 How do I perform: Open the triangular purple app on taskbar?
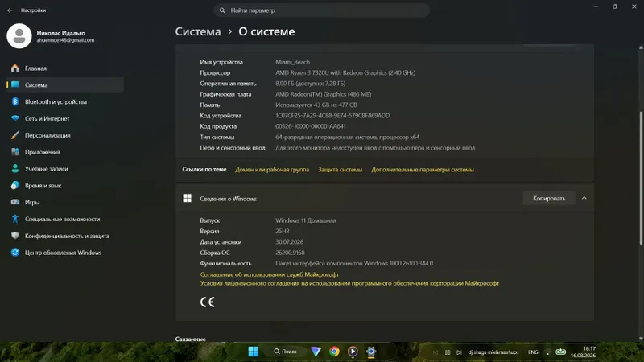[316, 352]
